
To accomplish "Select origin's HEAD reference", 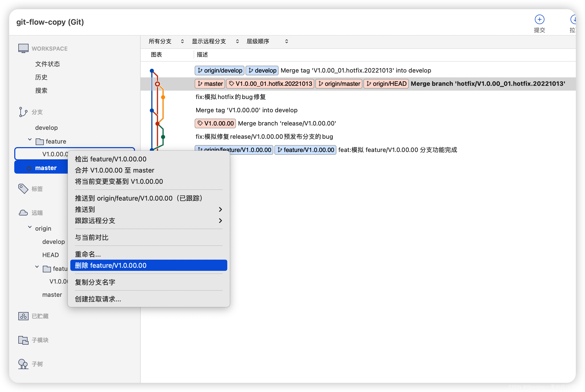I will (x=50, y=255).
